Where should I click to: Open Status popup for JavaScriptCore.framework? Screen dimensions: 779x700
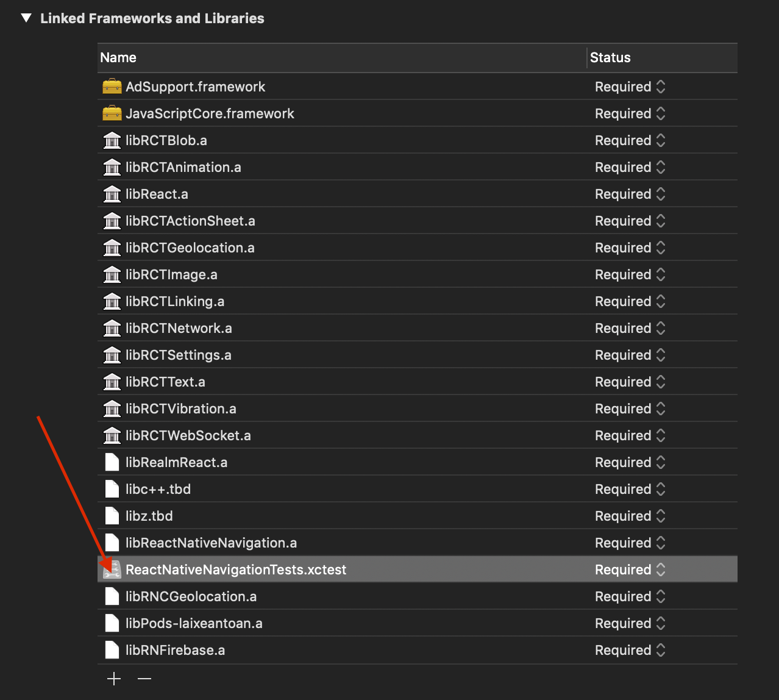(x=630, y=113)
